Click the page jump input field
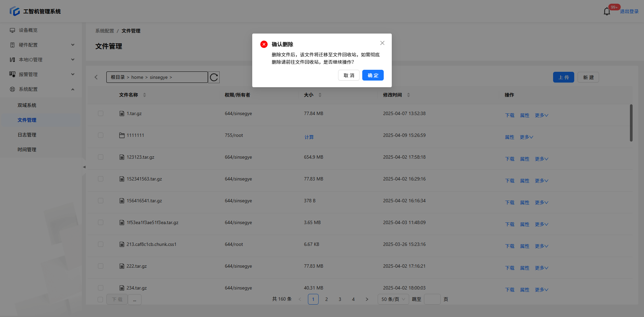This screenshot has width=644, height=317. [x=432, y=299]
